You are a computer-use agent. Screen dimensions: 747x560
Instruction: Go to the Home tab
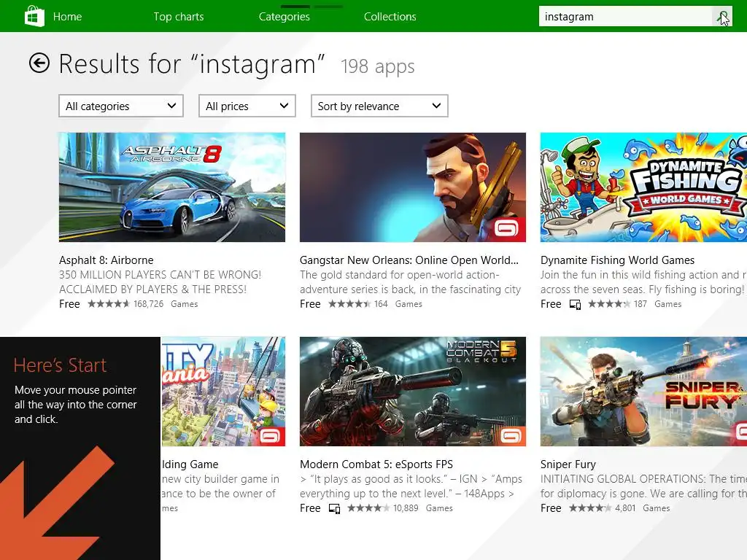(x=67, y=17)
